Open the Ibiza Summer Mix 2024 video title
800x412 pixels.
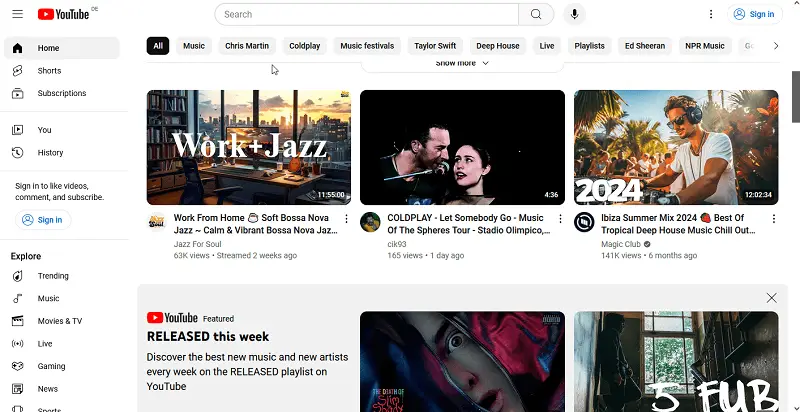pos(678,224)
